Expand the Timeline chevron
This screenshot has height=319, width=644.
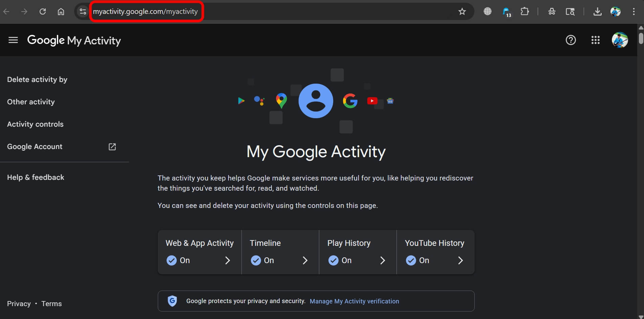click(305, 260)
